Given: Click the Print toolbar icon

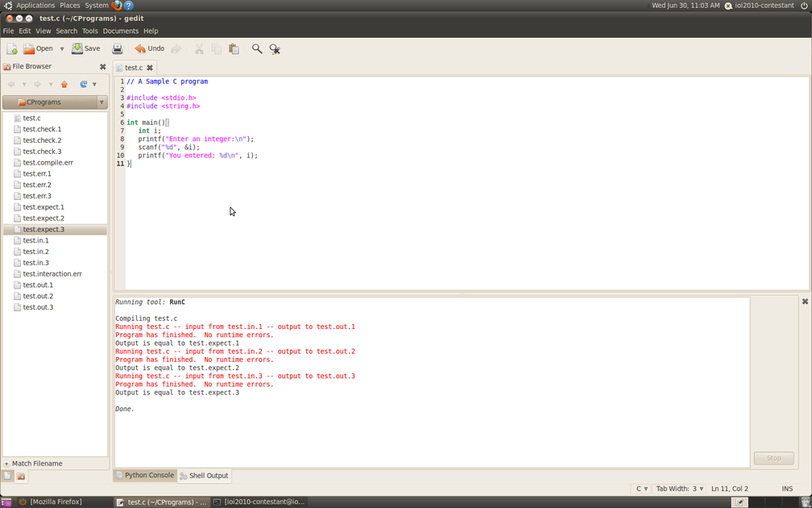Looking at the screenshot, I should [x=118, y=48].
